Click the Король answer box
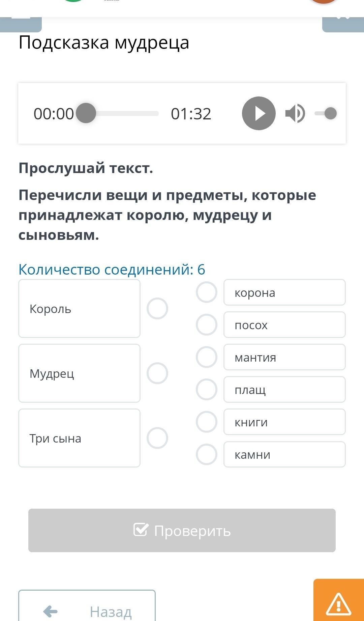 (79, 308)
